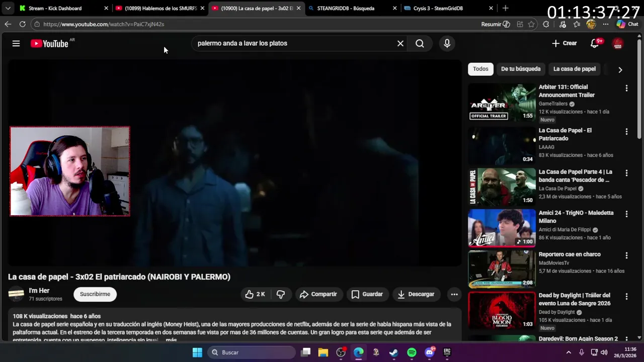The width and height of the screenshot is (644, 362).
Task: Open File Explorer from taskbar
Action: 323,352
